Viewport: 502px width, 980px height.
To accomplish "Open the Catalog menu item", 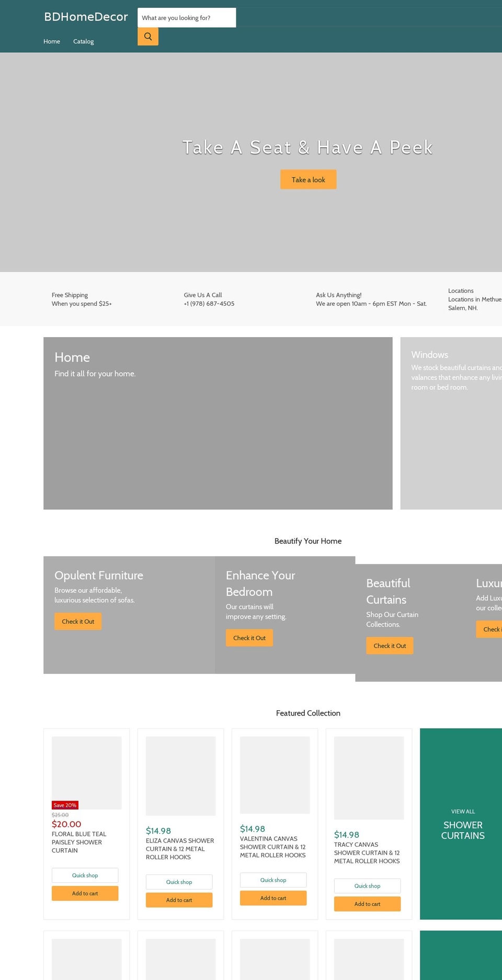I will [x=84, y=41].
